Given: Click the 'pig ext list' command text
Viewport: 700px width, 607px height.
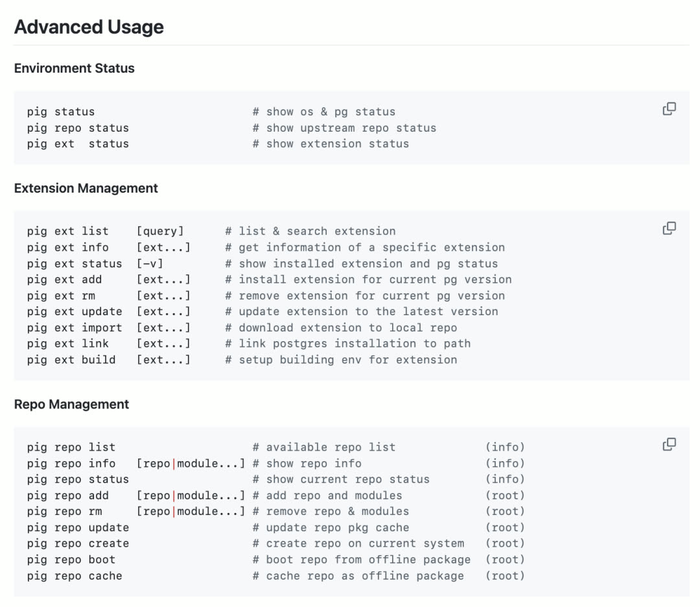Looking at the screenshot, I should click(68, 232).
